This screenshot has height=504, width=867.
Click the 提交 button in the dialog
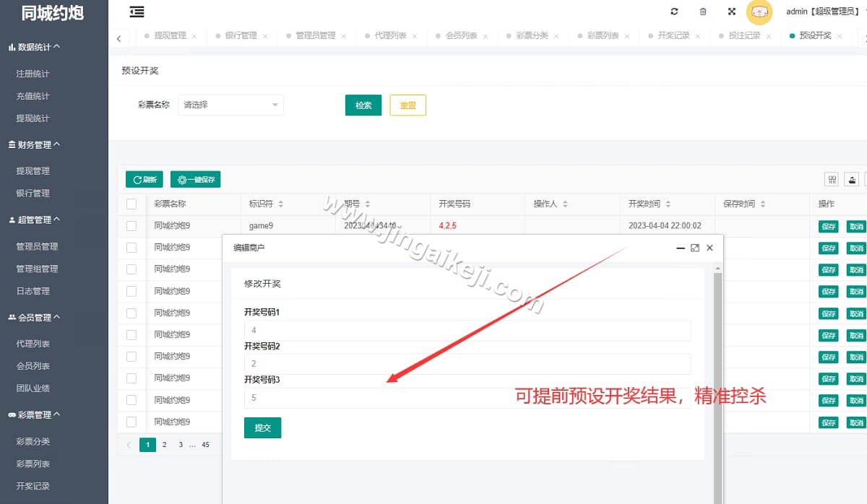(262, 427)
